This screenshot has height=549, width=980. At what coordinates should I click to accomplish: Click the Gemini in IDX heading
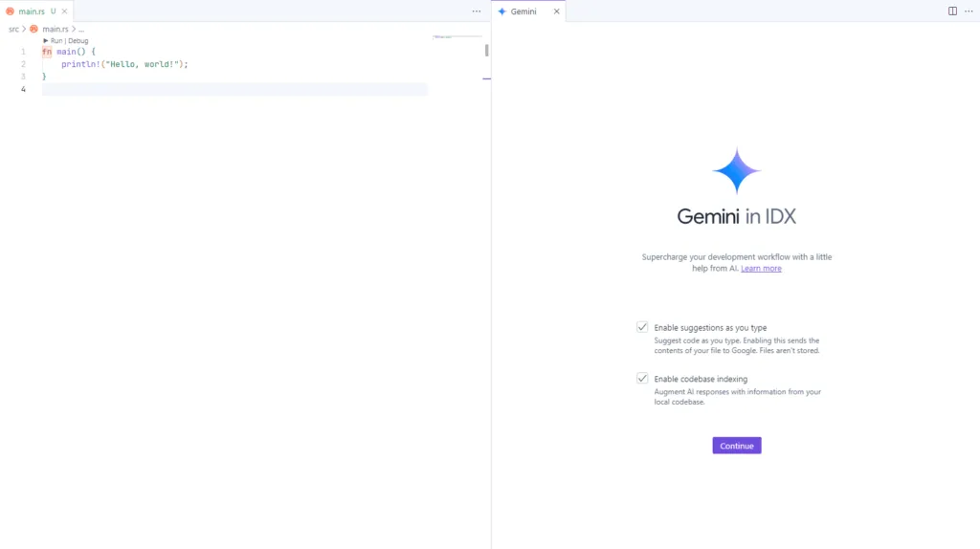pos(736,217)
